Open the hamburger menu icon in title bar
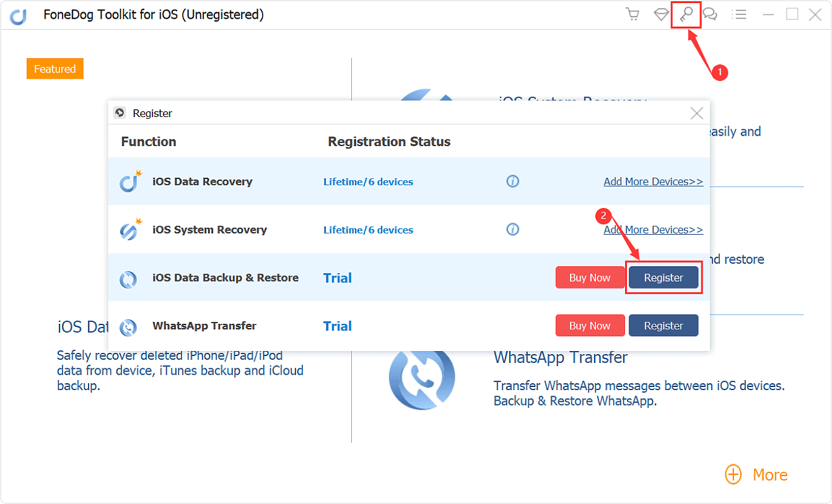832x504 pixels. click(x=738, y=15)
